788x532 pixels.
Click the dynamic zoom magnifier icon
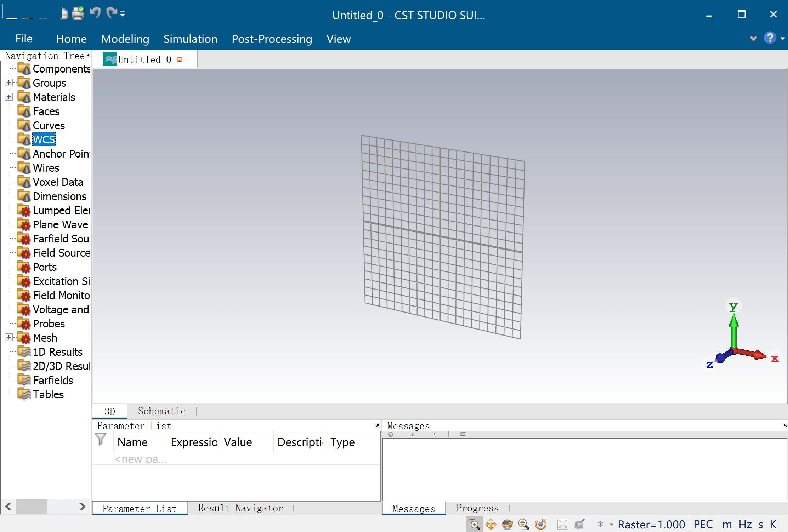click(x=523, y=524)
